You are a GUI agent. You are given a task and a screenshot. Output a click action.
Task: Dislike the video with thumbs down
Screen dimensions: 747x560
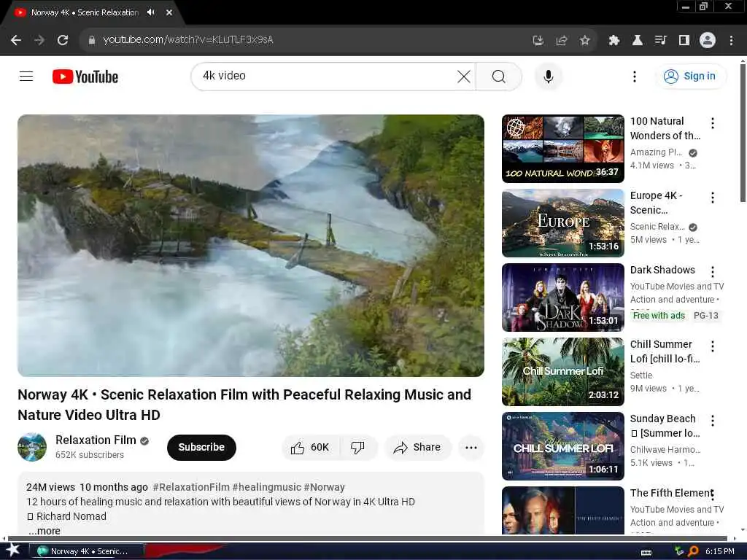[x=358, y=447]
